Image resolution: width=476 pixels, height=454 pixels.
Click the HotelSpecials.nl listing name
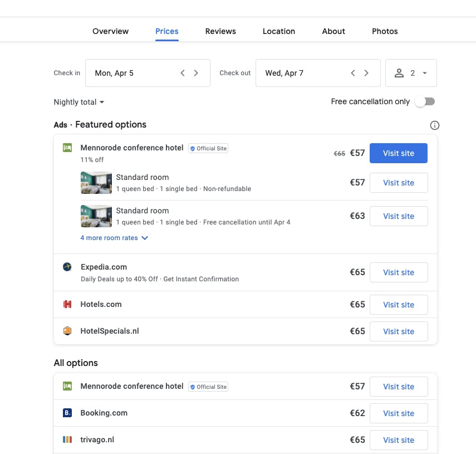110,331
